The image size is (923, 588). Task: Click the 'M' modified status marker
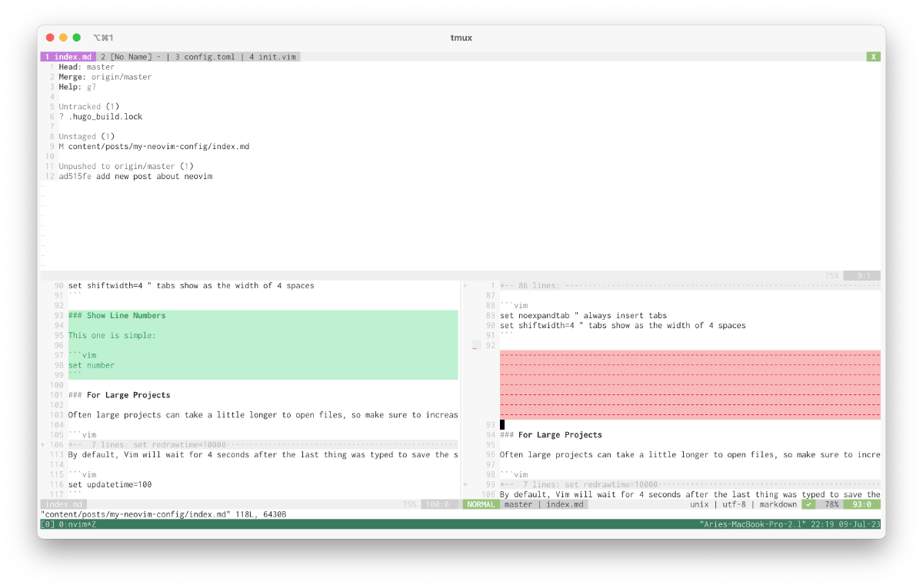click(62, 146)
